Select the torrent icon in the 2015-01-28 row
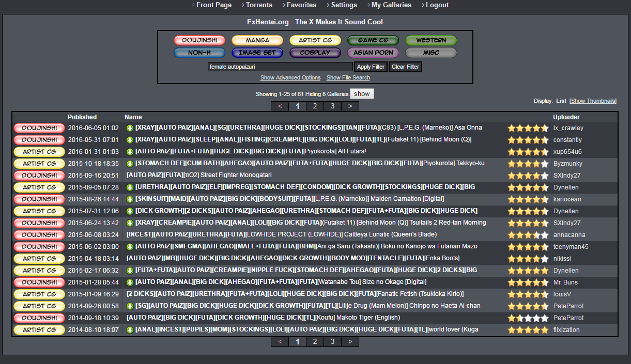This screenshot has height=364, width=631. [130, 282]
